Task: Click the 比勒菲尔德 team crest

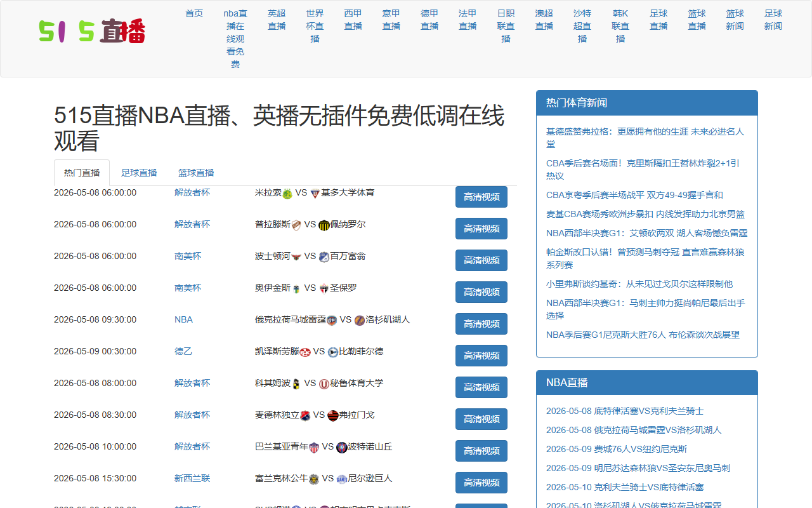Action: (x=333, y=352)
